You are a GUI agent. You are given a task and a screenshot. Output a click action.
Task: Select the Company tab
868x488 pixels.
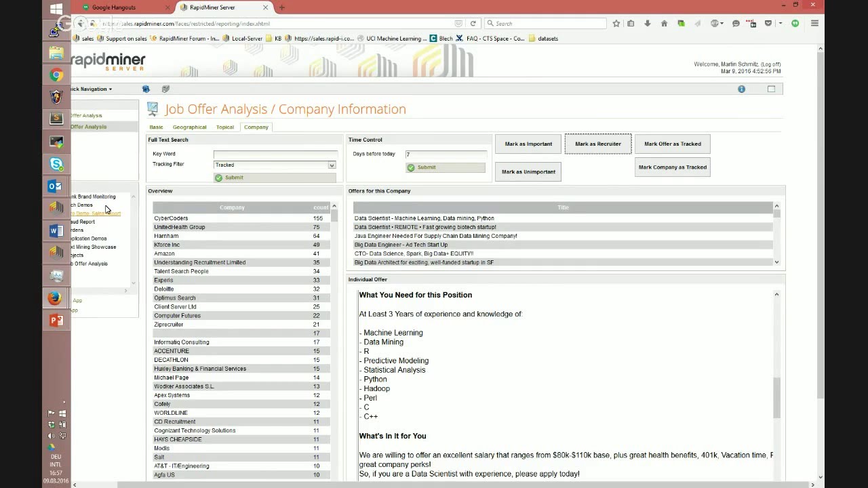(256, 127)
